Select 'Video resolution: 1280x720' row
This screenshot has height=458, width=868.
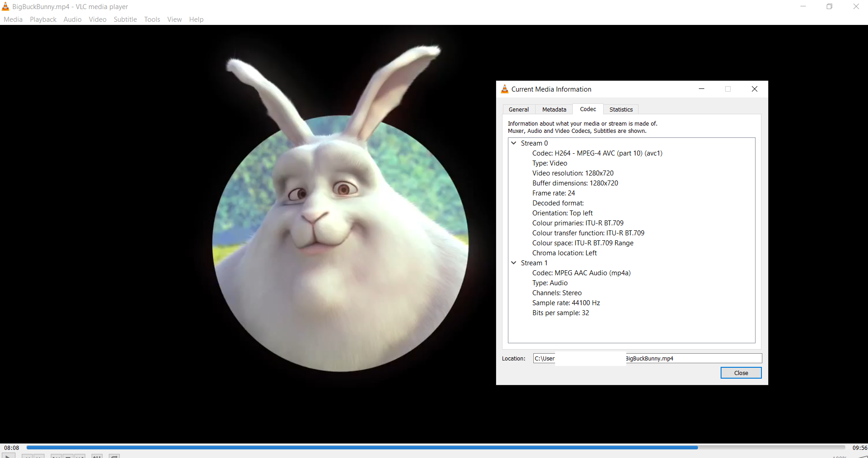pyautogui.click(x=573, y=173)
